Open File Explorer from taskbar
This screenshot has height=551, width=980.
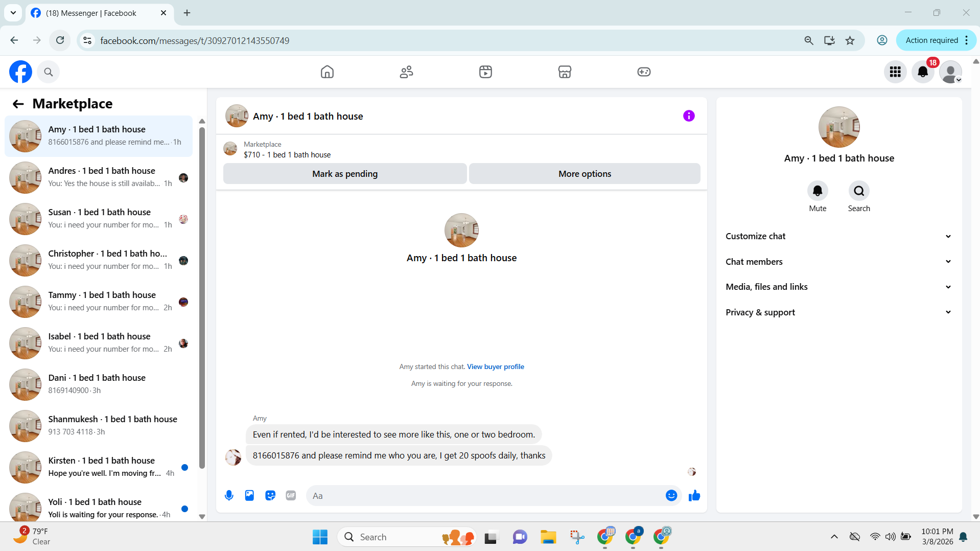click(548, 537)
